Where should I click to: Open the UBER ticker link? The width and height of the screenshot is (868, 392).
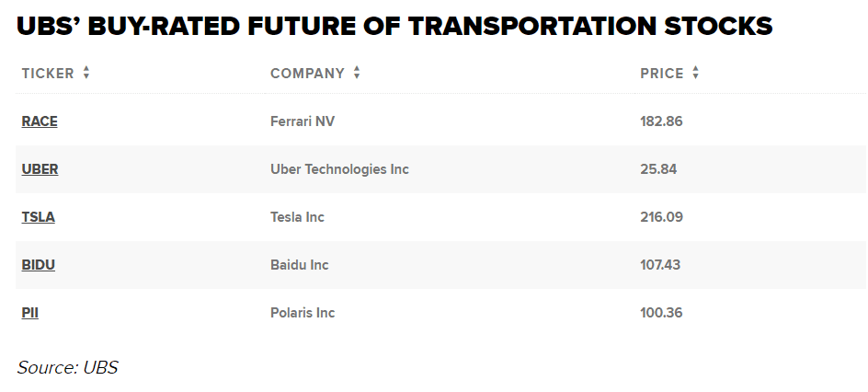point(40,169)
